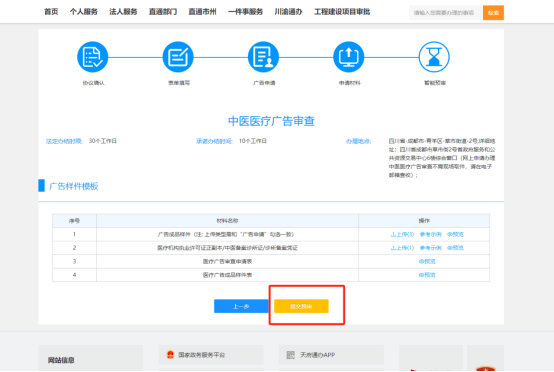Upload file for row 2 医疗机构执业许可证
Viewport: 554px width, 372px height.
(402, 248)
